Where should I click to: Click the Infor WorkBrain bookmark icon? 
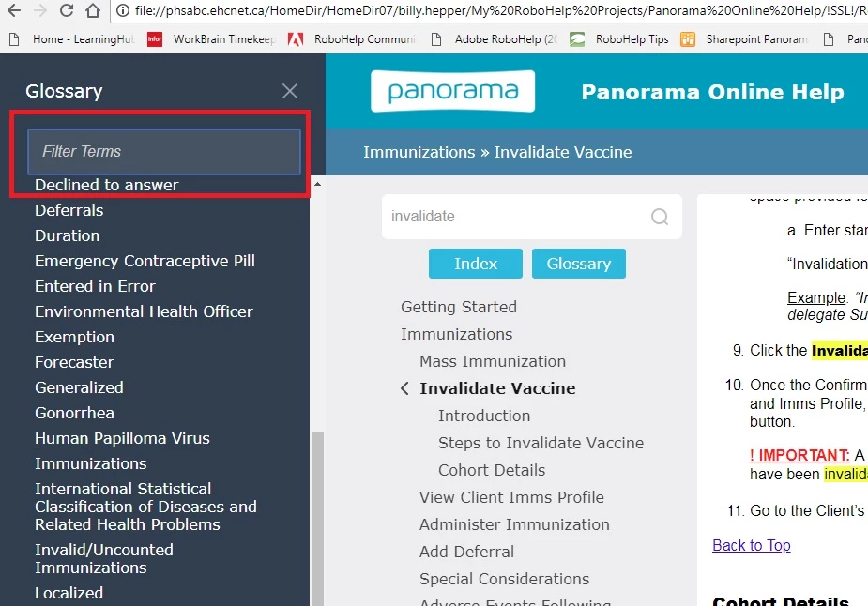(x=155, y=39)
